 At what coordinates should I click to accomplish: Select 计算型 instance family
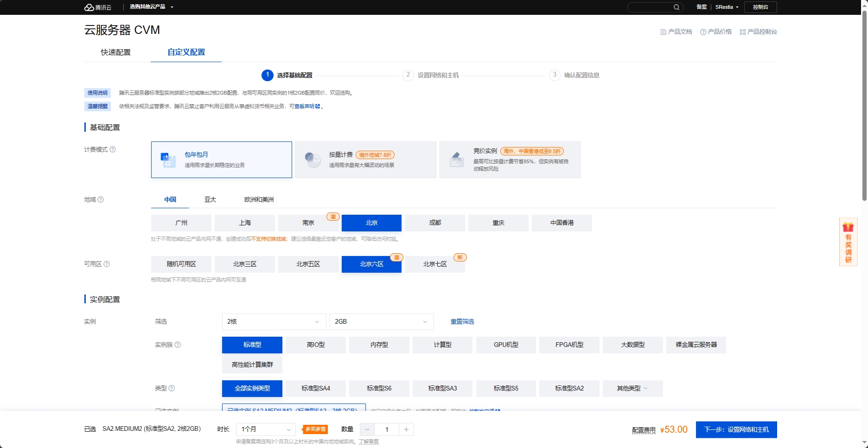442,345
